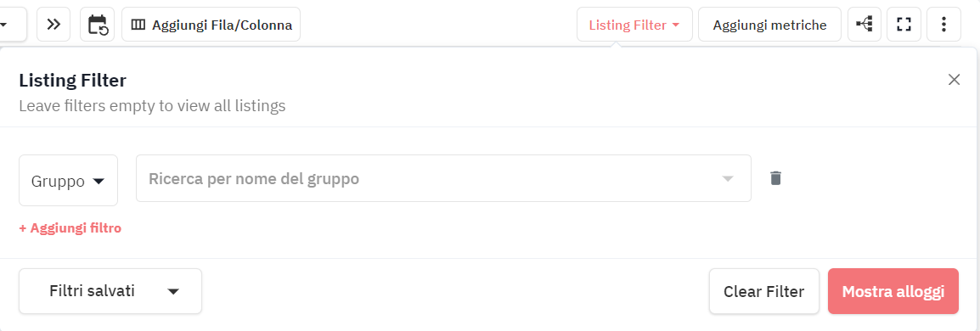The image size is (980, 331).
Task: Delete the Gruppo filter row with trash icon
Action: pos(775,178)
